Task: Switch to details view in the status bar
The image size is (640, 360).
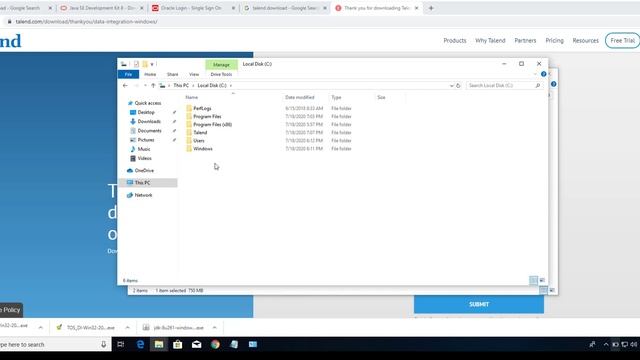Action: click(533, 280)
